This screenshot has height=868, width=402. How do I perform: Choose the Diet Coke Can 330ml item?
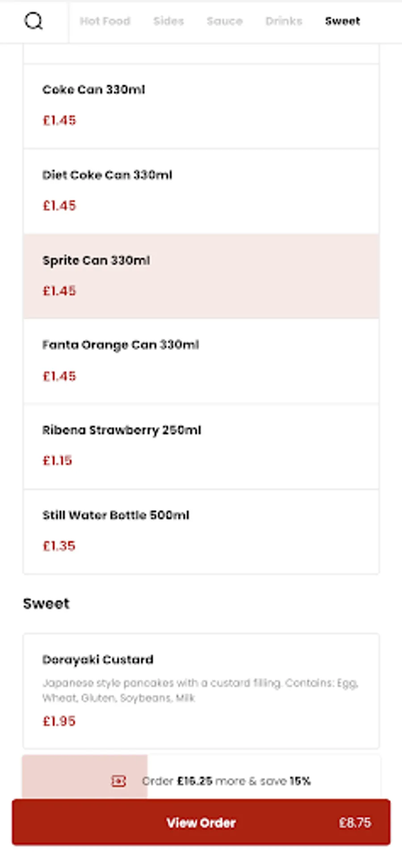click(x=201, y=191)
